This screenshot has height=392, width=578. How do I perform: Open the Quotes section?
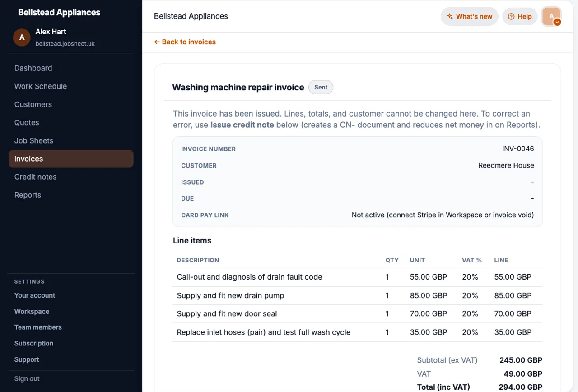(x=27, y=122)
